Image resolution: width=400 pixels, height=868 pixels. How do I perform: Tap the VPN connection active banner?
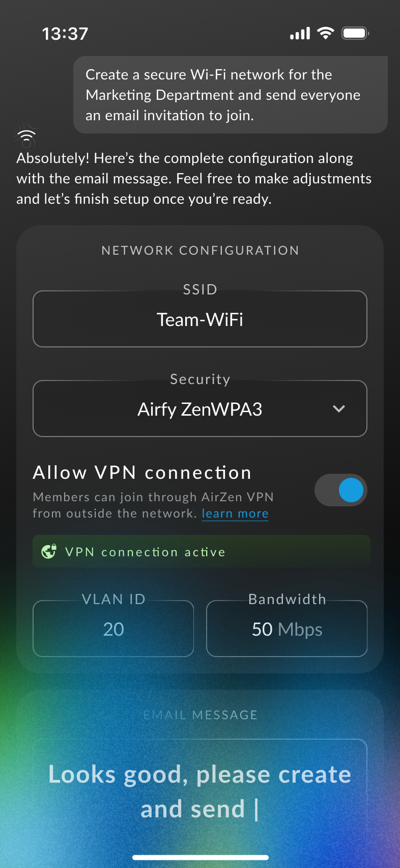202,551
